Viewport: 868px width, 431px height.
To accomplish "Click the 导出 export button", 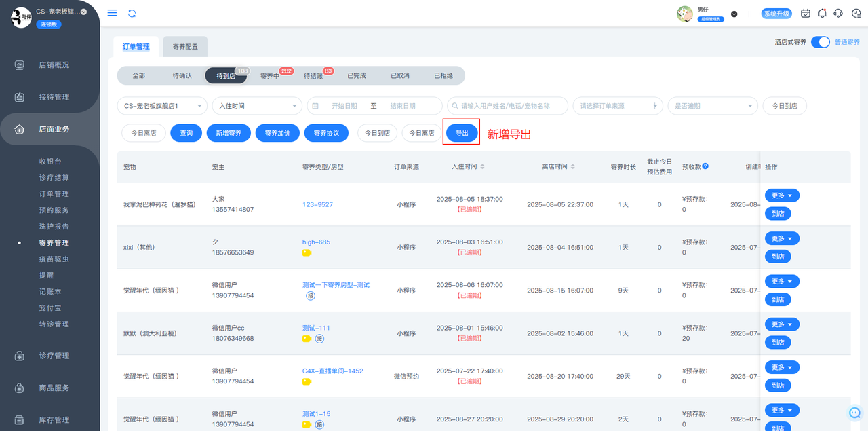I will [x=462, y=133].
